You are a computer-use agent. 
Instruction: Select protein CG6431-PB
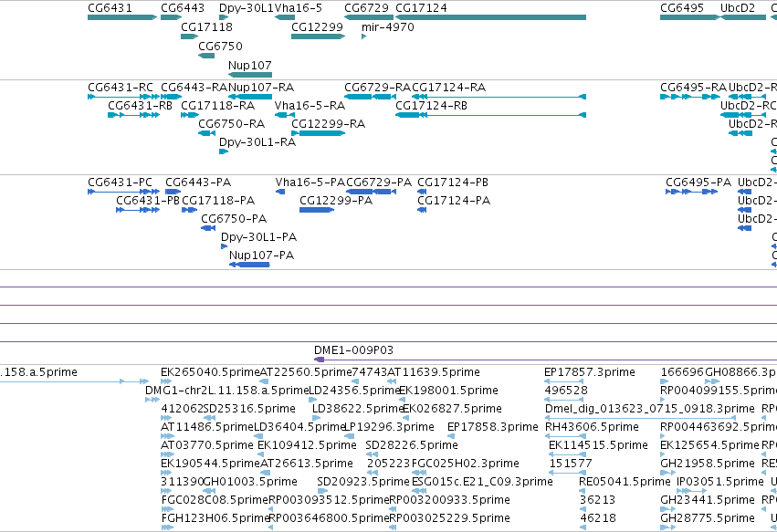point(138,210)
